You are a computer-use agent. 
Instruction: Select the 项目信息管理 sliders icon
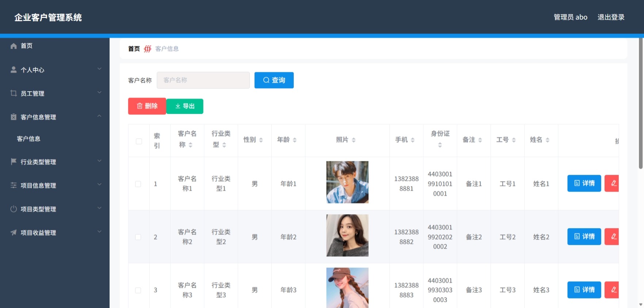click(14, 185)
